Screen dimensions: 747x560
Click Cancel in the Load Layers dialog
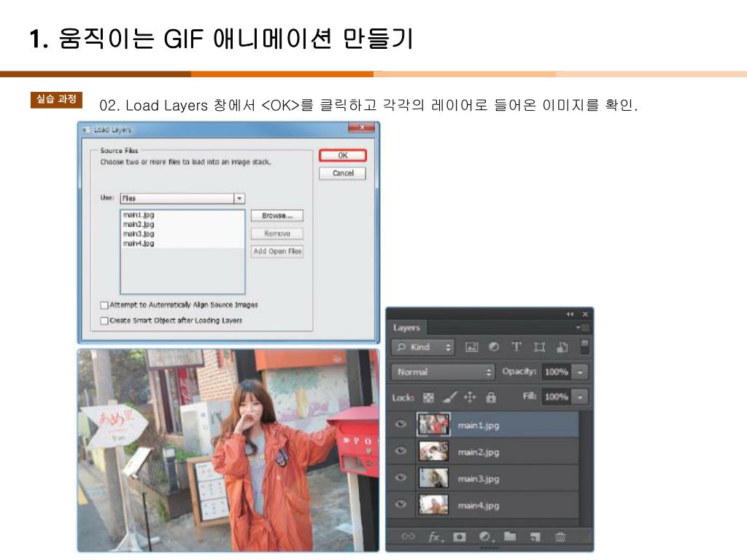343,174
